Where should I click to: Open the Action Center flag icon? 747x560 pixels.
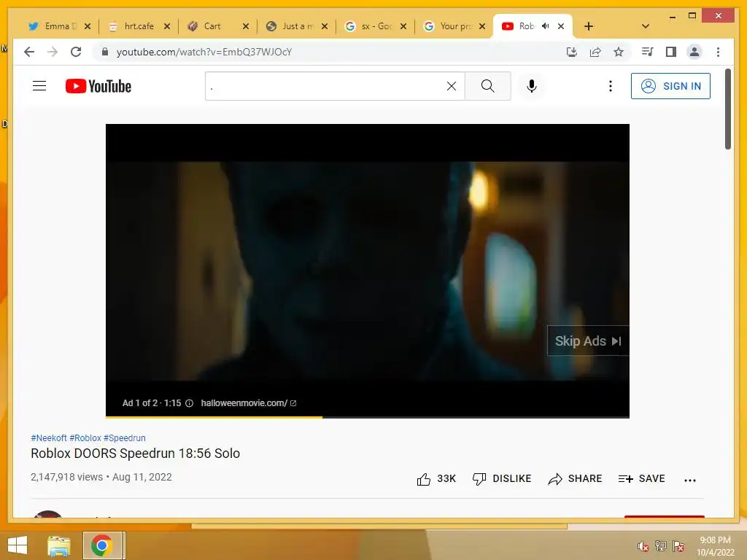(x=679, y=546)
